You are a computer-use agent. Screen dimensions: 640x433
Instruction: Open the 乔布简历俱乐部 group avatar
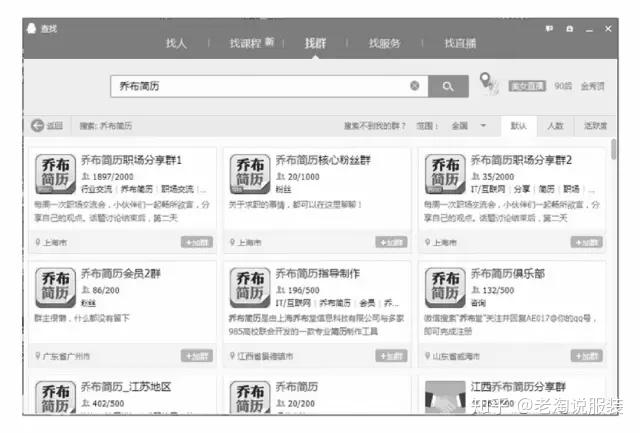445,288
